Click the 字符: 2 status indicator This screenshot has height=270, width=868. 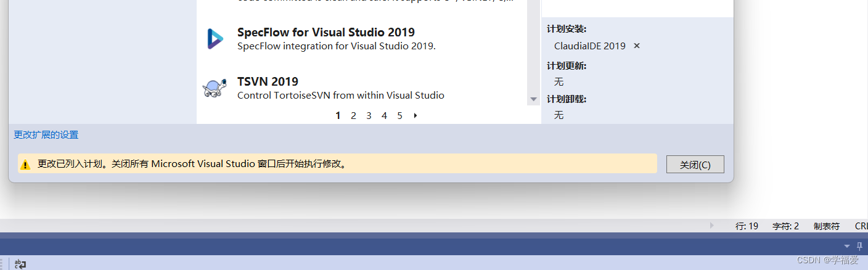pyautogui.click(x=785, y=226)
